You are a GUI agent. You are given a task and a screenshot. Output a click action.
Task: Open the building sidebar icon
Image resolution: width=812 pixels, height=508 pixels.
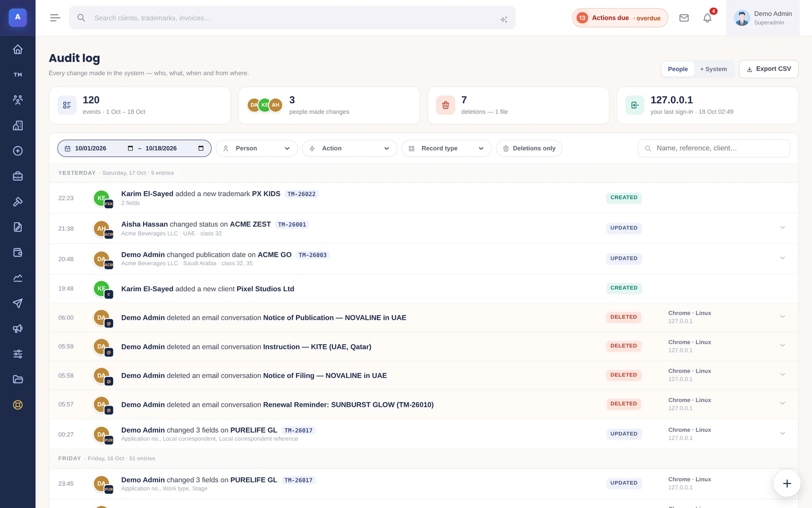pyautogui.click(x=18, y=126)
